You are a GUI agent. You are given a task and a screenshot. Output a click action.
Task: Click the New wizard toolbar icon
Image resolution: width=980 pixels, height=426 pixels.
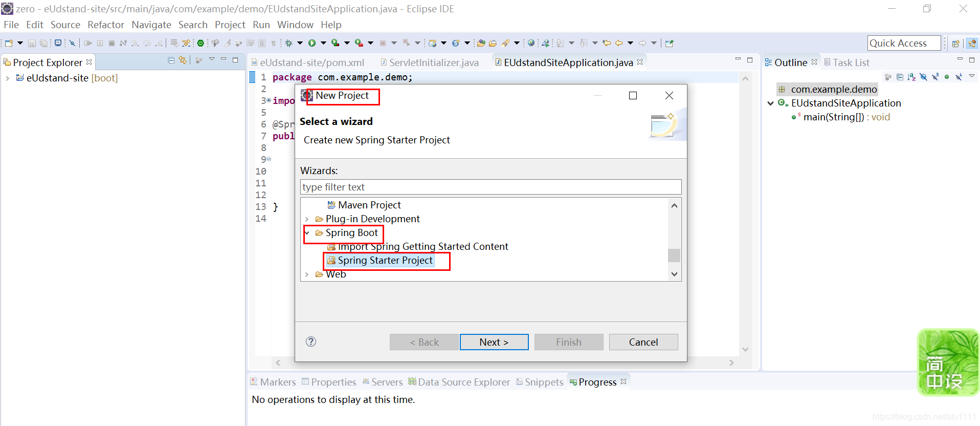(x=9, y=43)
